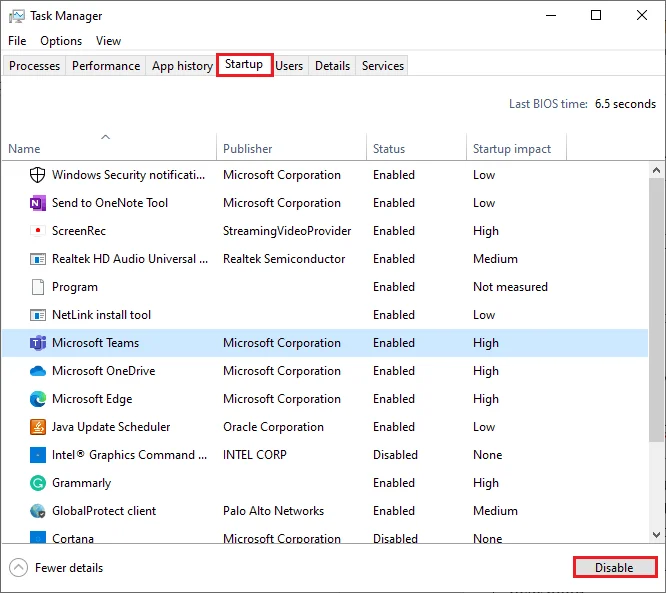Open the File menu
The height and width of the screenshot is (593, 666).
click(x=17, y=41)
